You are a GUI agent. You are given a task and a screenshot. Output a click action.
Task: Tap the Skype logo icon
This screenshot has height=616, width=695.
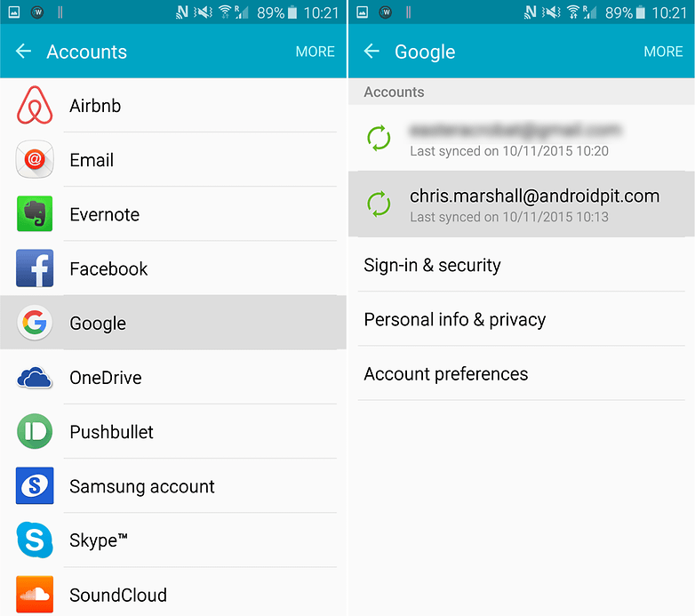pos(35,540)
